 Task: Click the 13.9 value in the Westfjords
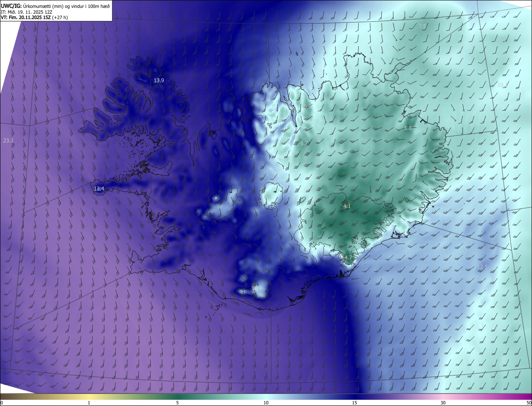159,80
